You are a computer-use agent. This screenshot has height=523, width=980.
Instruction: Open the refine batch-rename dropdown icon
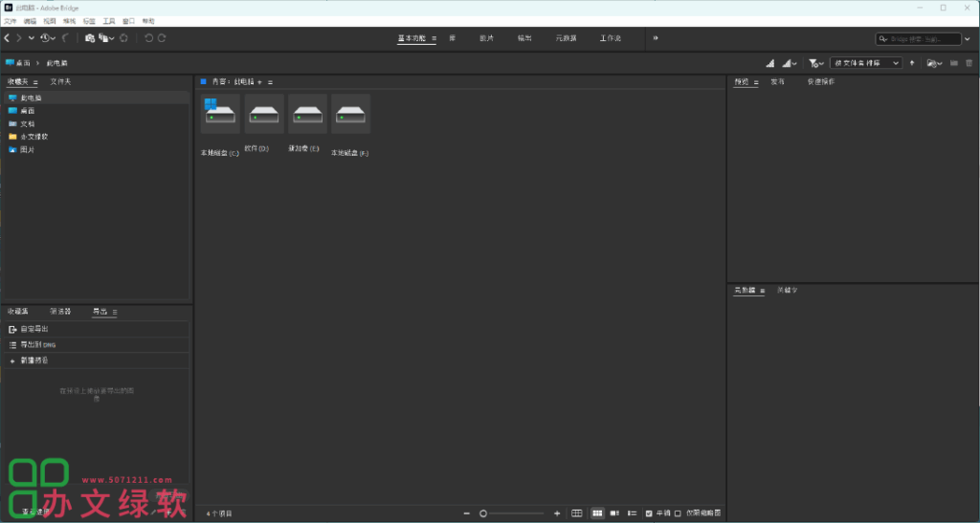(x=107, y=38)
